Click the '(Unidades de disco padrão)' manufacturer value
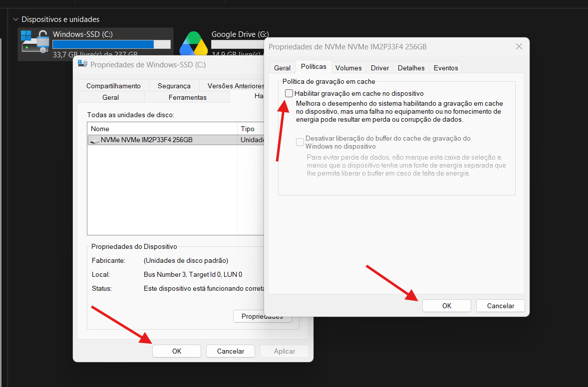The width and height of the screenshot is (588, 387). [186, 260]
